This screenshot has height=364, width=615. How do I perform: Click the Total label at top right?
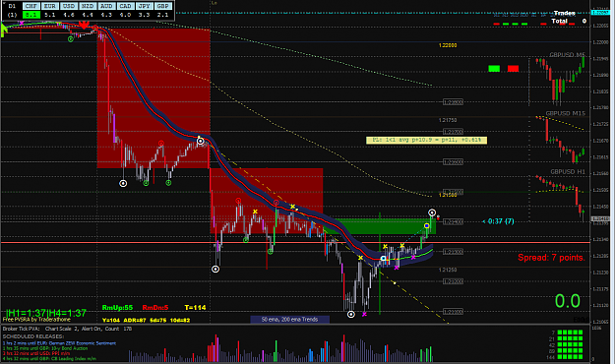[559, 22]
